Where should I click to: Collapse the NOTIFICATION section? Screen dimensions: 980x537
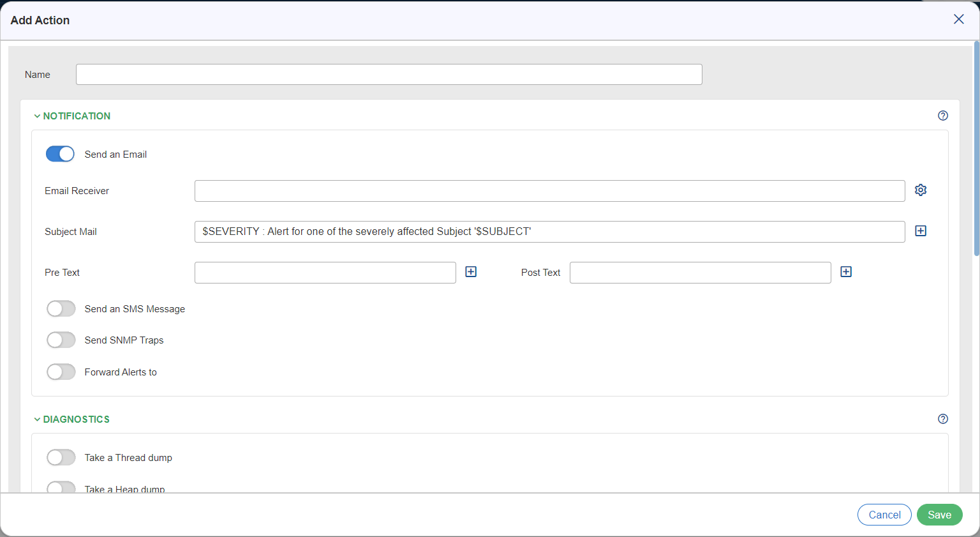click(72, 116)
